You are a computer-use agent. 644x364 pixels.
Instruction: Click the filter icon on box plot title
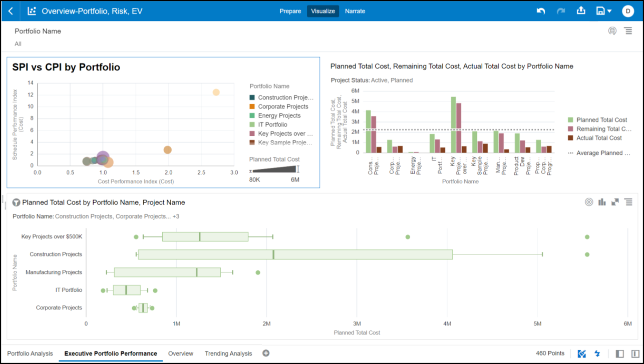point(16,202)
